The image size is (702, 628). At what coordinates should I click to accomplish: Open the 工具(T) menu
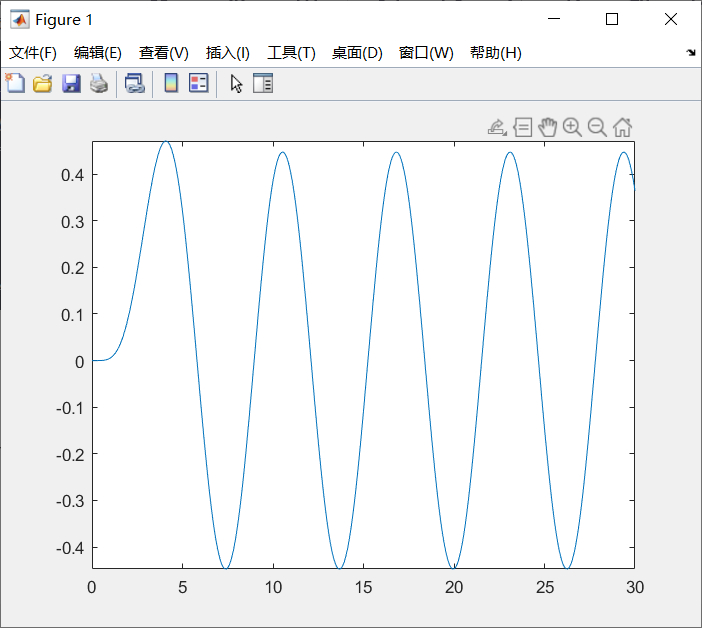tap(291, 53)
